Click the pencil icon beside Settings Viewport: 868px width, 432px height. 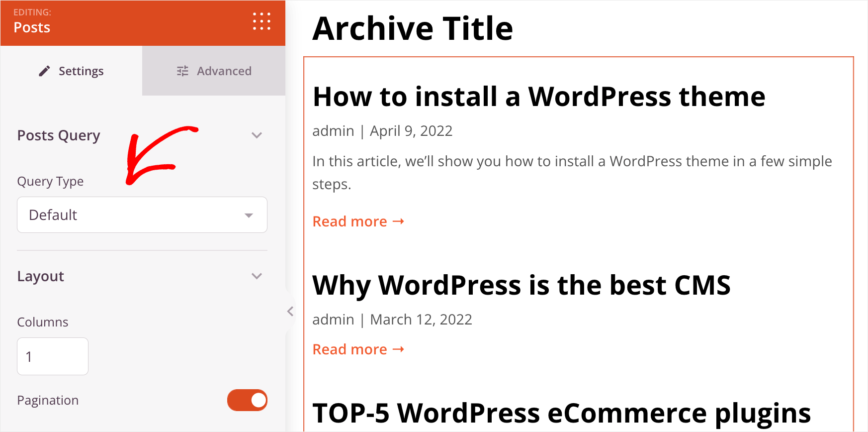[44, 71]
